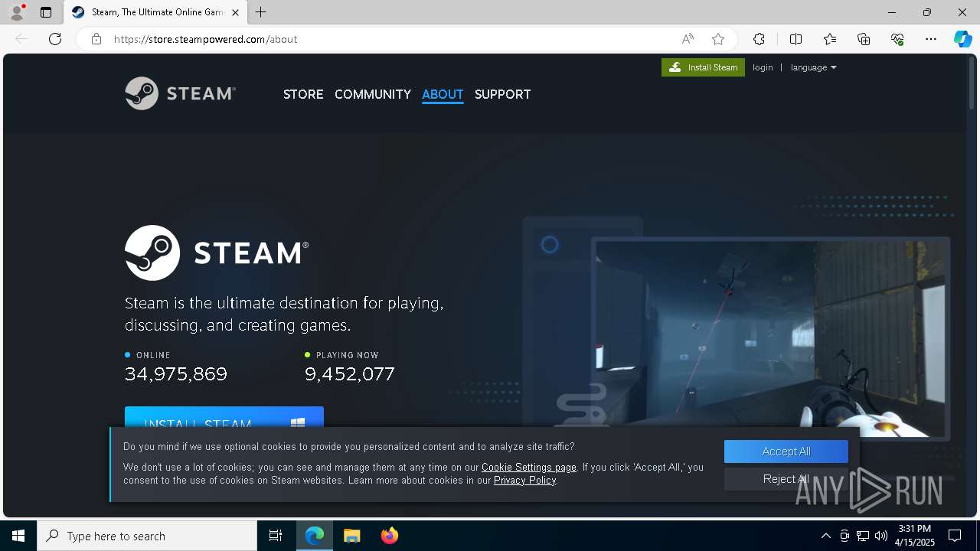Expand the language dropdown
980x551 pixels.
813,67
